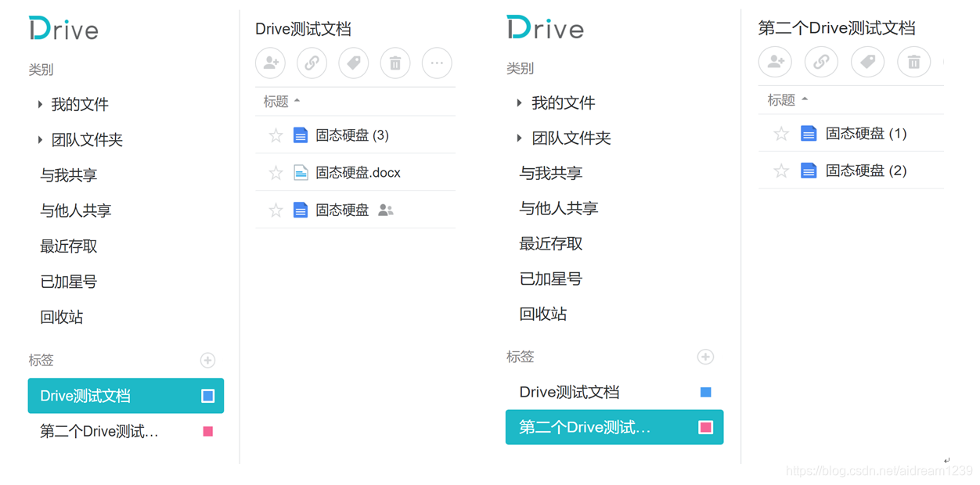Expand the 团队文件夹 tree item

click(40, 138)
